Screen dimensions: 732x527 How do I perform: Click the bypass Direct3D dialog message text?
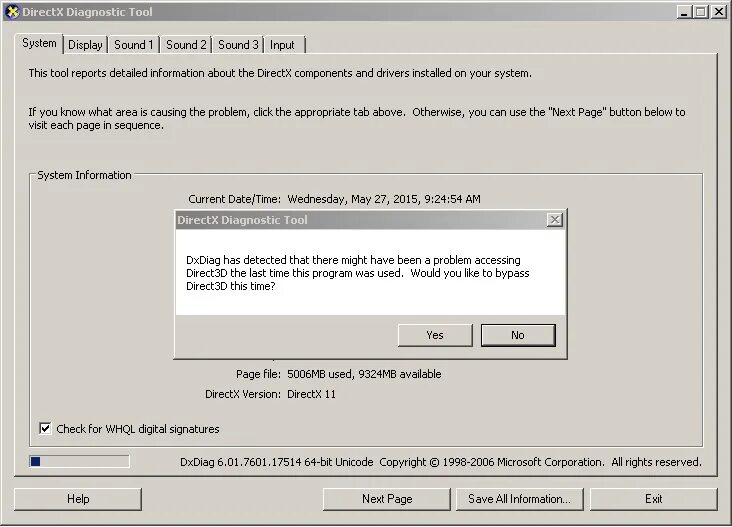tap(358, 273)
